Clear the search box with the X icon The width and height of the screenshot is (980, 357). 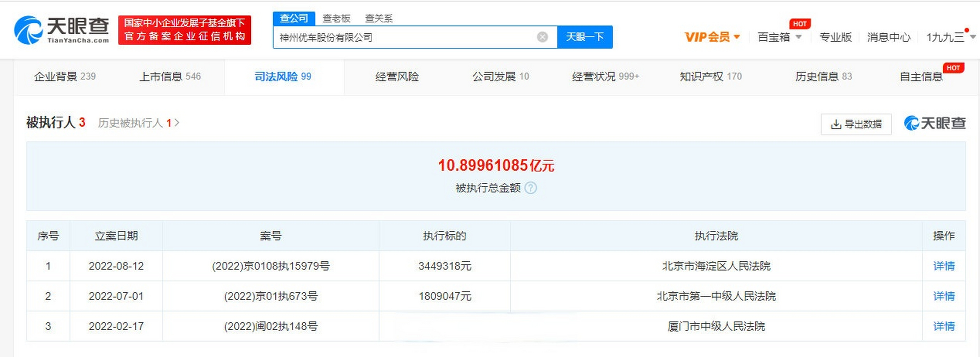click(542, 37)
